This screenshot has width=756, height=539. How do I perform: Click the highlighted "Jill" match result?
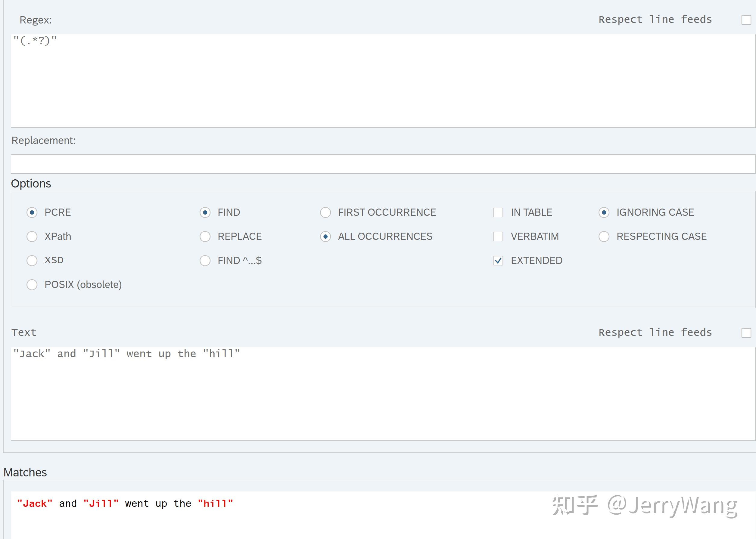(101, 504)
